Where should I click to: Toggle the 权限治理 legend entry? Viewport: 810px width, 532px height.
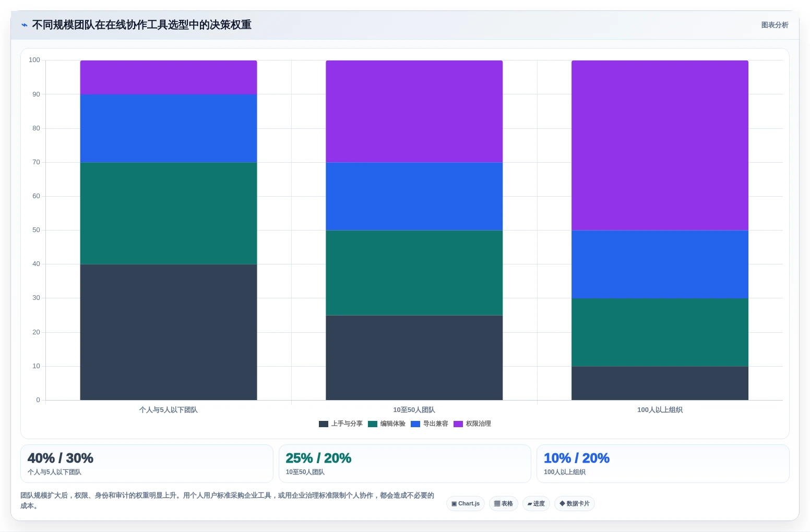(x=472, y=424)
